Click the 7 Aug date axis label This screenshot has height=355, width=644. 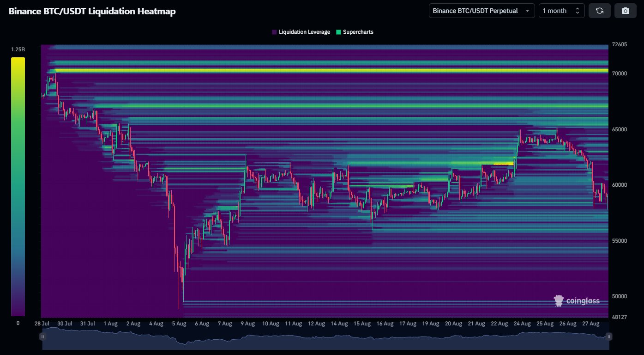point(224,324)
